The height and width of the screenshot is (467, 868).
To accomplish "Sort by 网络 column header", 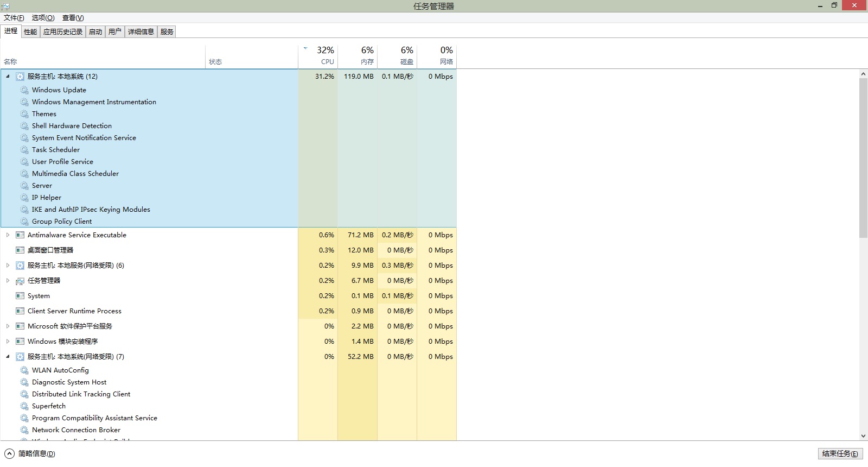I will pos(437,56).
